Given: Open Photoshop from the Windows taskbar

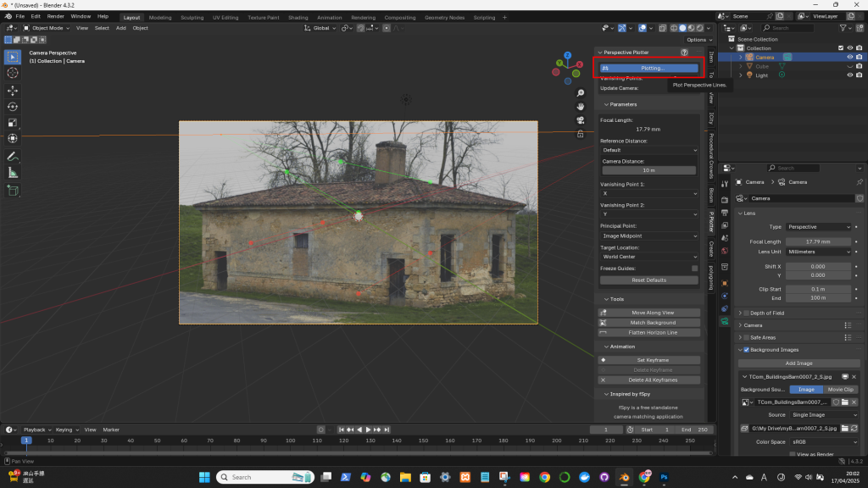Looking at the screenshot, I should pos(664,477).
